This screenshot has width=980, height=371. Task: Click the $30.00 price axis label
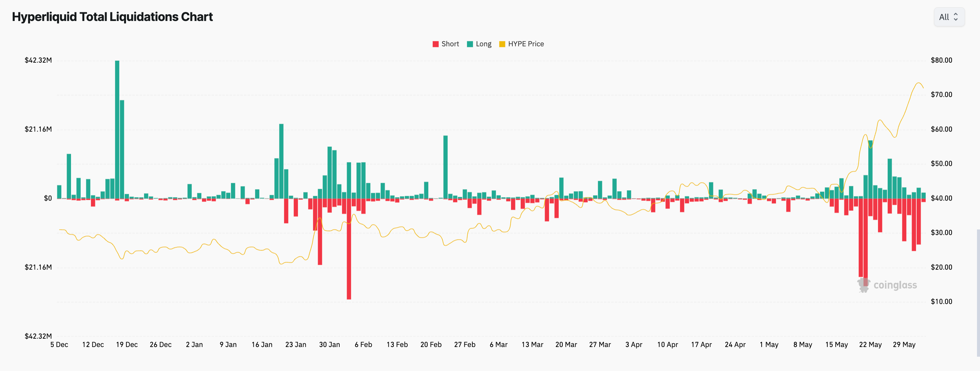(942, 233)
